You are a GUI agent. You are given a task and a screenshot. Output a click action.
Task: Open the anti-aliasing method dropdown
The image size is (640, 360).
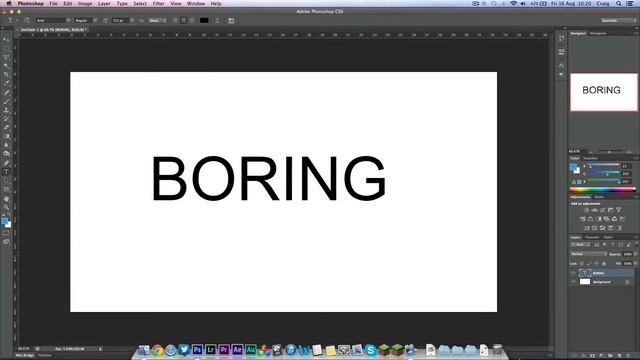click(x=157, y=20)
